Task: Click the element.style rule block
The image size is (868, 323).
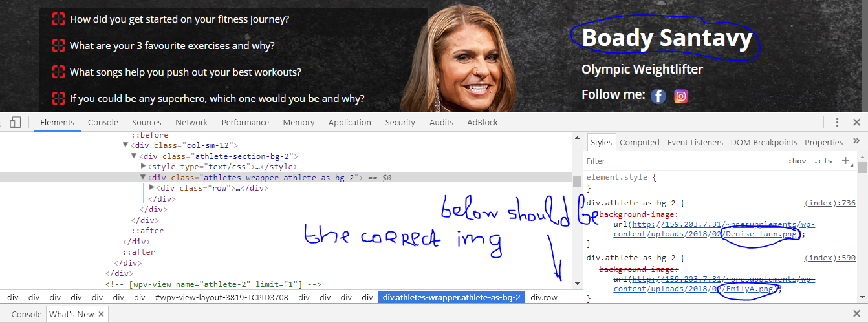Action: click(721, 182)
